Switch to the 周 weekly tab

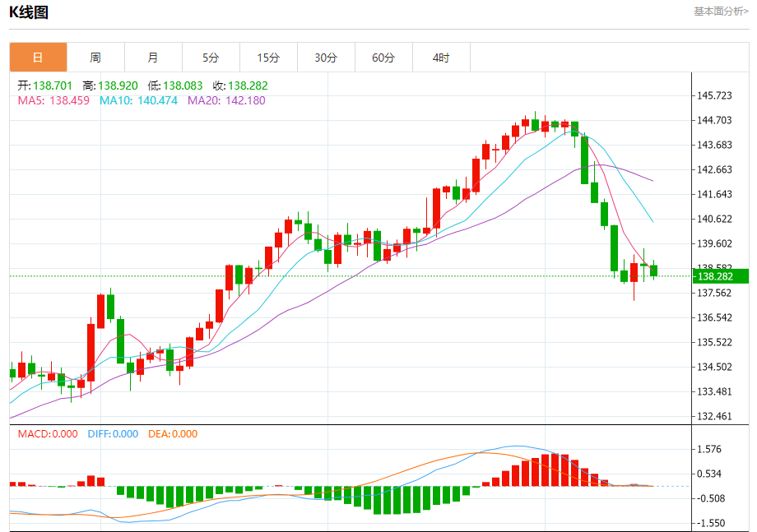[95, 58]
